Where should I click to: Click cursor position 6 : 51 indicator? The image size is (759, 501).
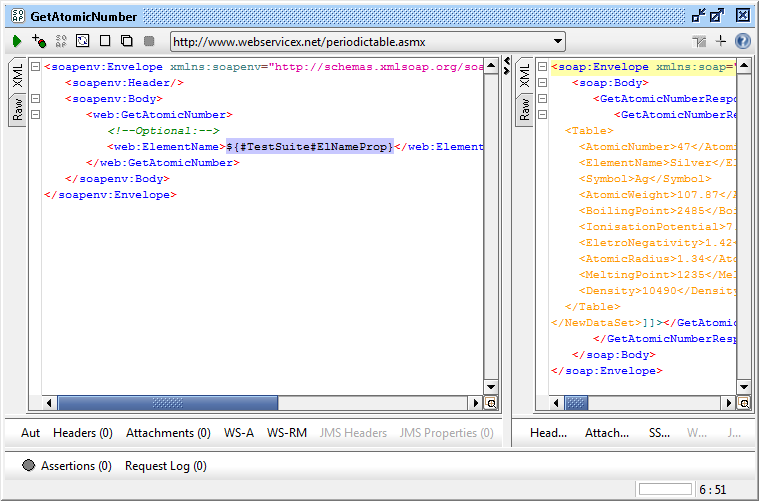[713, 490]
